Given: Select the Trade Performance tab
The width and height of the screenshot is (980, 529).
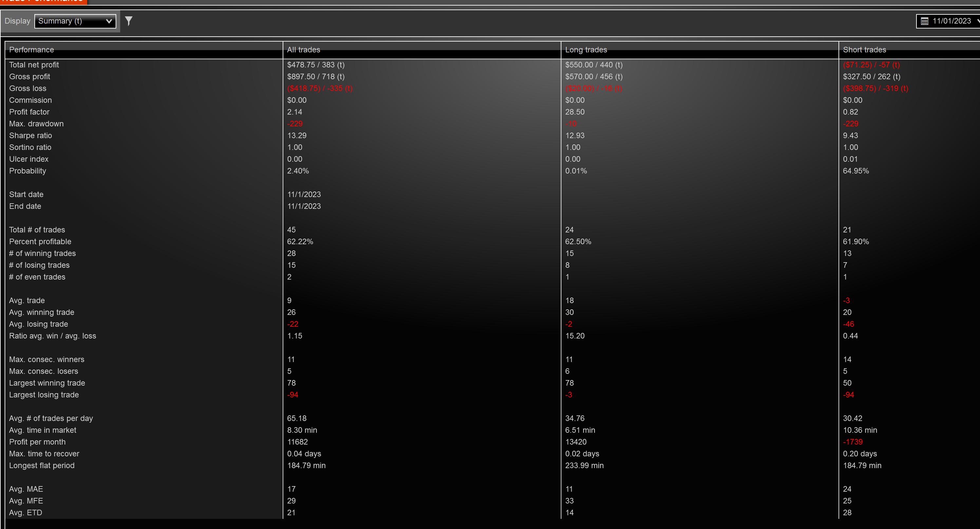Looking at the screenshot, I should [43, 2].
